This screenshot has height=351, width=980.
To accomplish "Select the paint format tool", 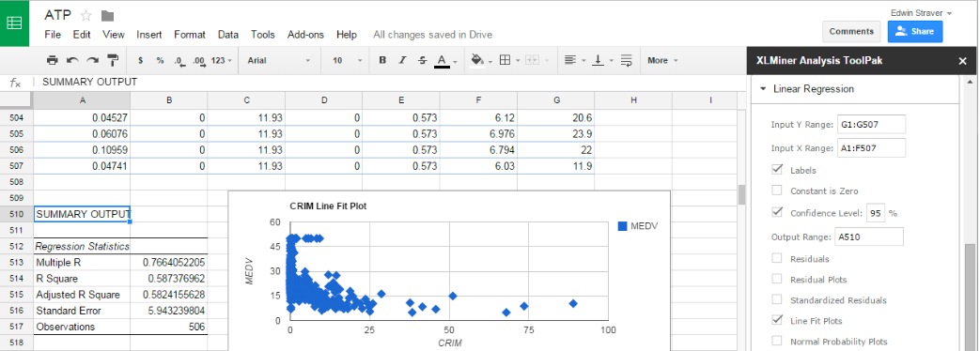I will (113, 61).
